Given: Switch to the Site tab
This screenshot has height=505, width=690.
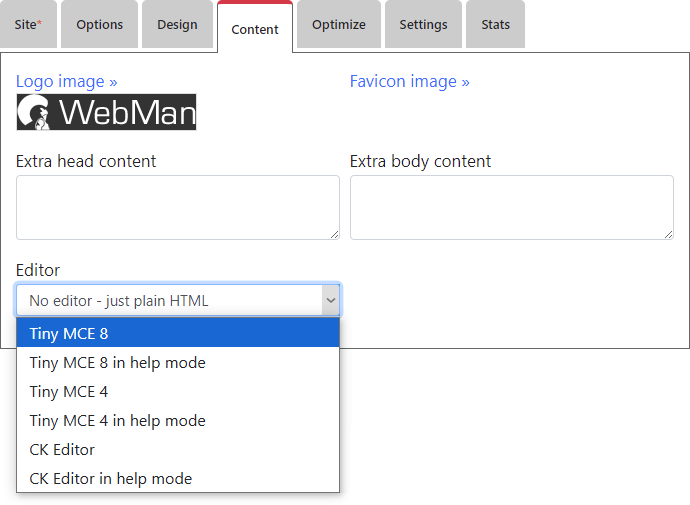Looking at the screenshot, I should point(28,24).
